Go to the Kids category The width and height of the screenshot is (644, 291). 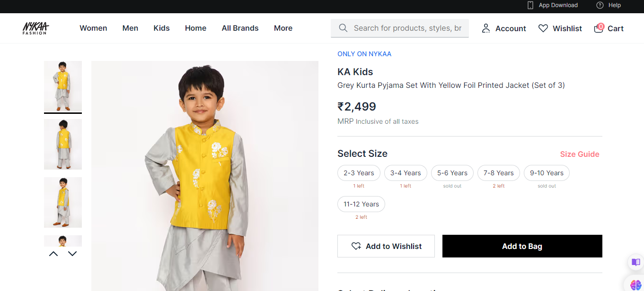point(161,28)
